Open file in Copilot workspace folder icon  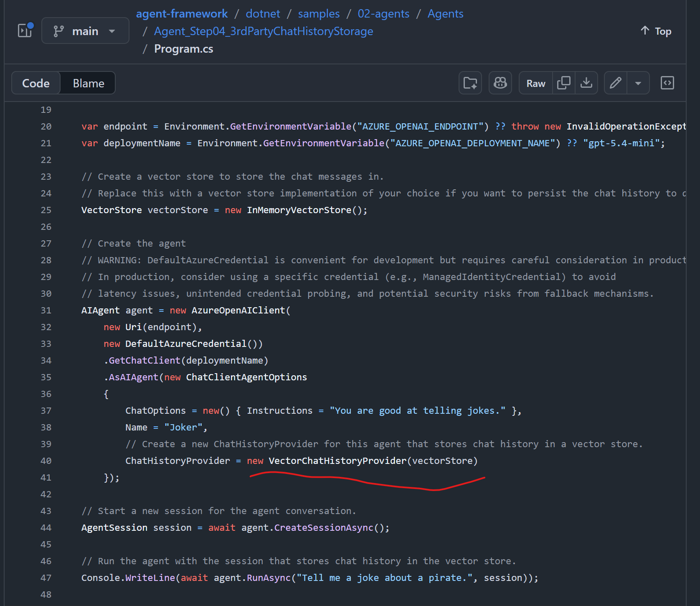point(470,83)
